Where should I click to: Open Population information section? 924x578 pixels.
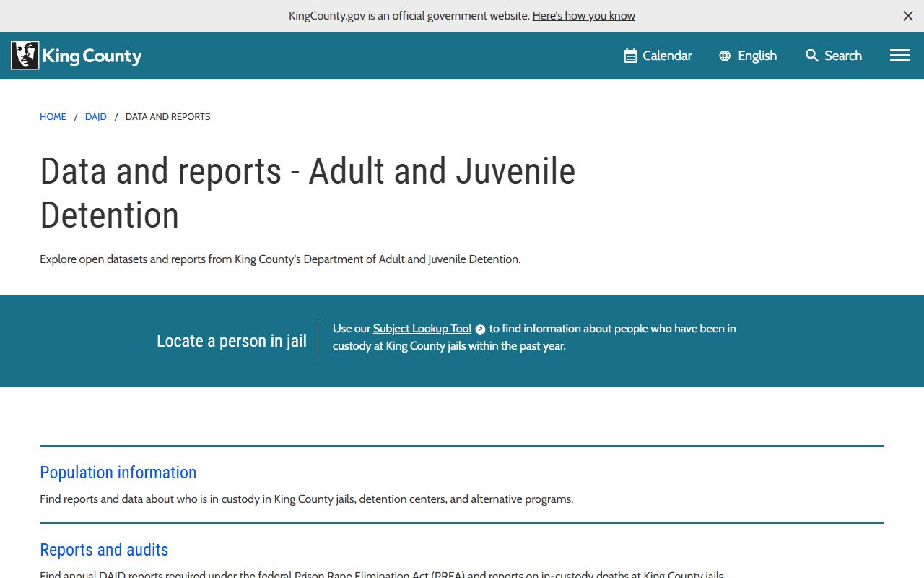pos(118,473)
